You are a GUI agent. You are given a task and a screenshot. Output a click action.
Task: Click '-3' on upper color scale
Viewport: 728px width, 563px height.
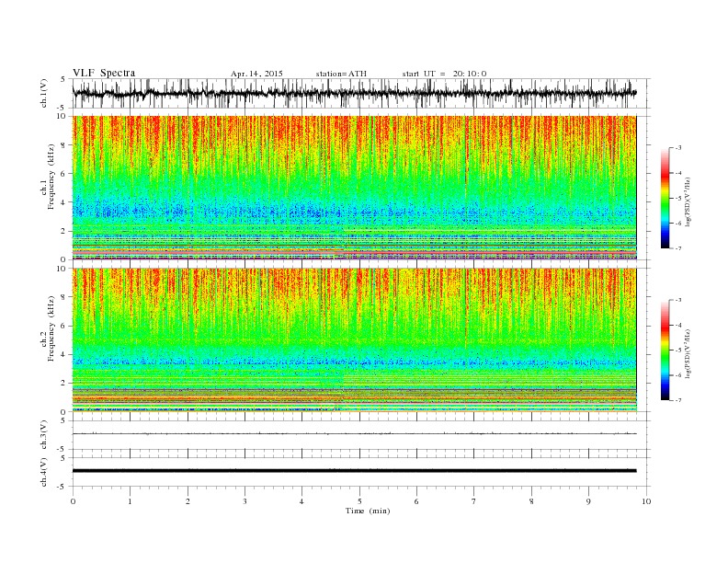coord(677,148)
